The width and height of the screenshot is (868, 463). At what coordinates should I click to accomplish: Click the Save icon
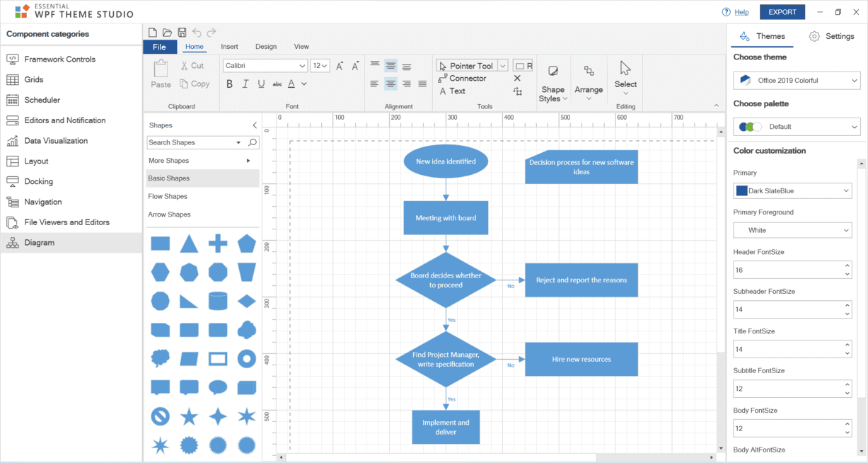click(x=182, y=32)
